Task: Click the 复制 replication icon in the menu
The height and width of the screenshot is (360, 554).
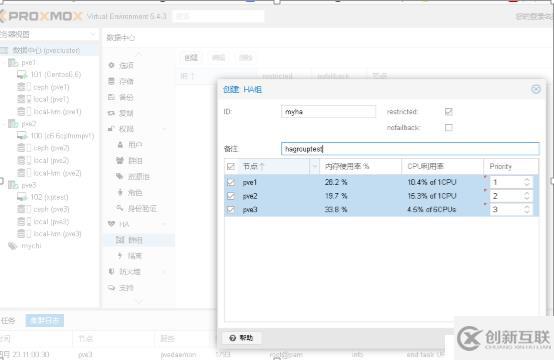Action: (111, 113)
